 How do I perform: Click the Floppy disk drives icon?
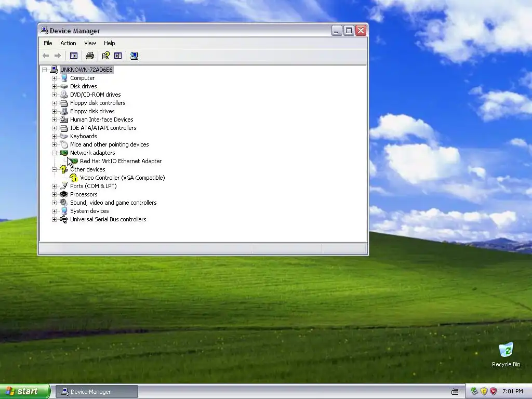click(64, 111)
